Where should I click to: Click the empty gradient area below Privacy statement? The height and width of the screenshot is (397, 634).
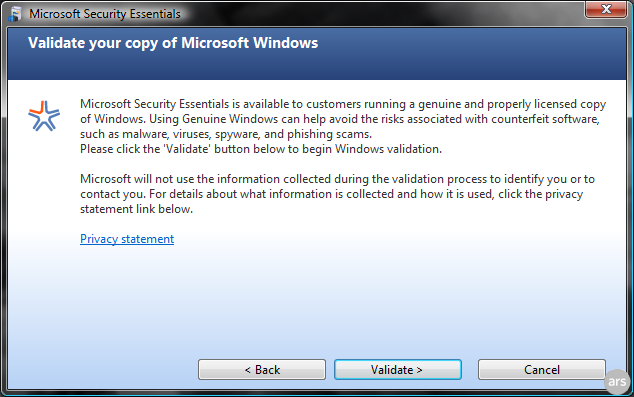click(317, 301)
